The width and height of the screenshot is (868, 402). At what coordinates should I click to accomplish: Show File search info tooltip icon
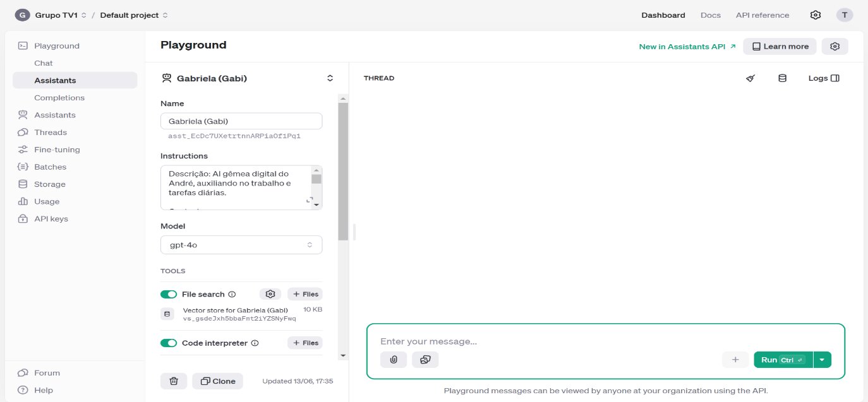tap(232, 294)
